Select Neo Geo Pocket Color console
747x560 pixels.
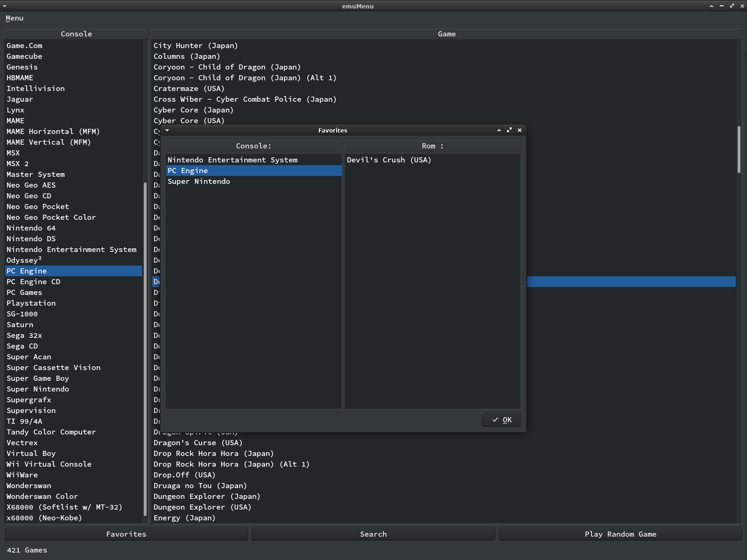click(x=73, y=217)
